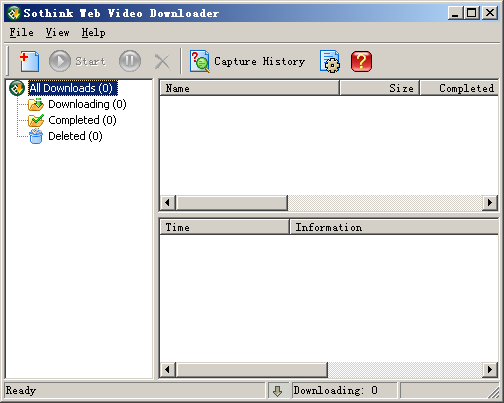The height and width of the screenshot is (403, 504).
Task: Click the Information column header
Action: click(394, 227)
